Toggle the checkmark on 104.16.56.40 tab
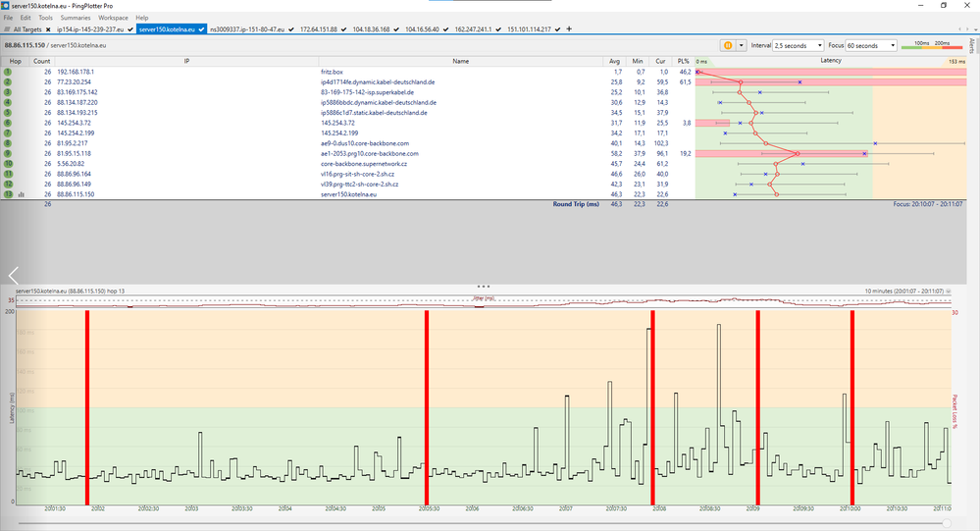 pyautogui.click(x=445, y=29)
